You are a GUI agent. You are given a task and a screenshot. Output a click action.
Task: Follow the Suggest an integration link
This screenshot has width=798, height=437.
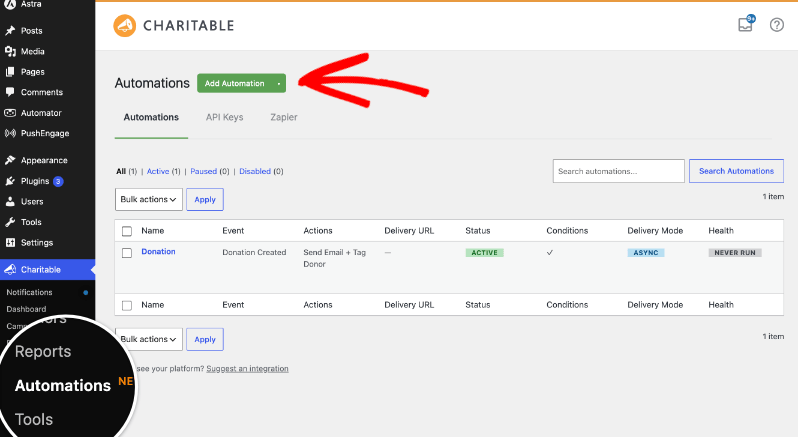point(247,368)
